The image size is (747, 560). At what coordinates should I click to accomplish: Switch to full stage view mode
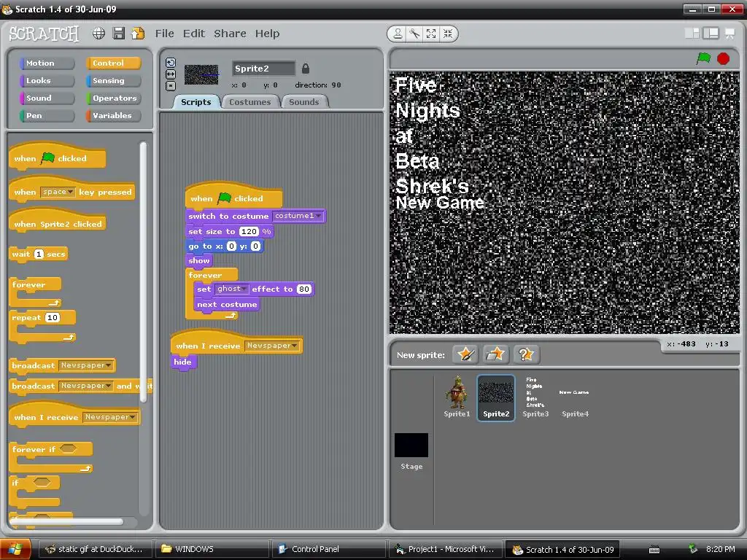pos(711,33)
